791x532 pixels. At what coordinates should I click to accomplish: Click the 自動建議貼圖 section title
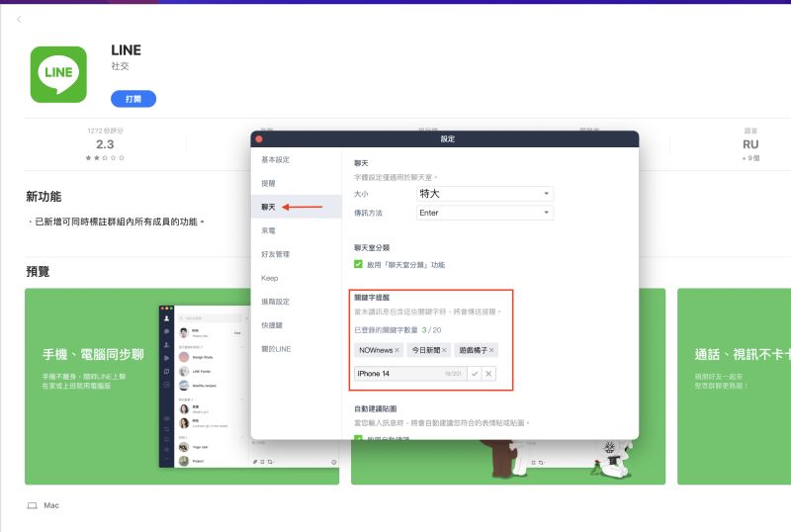pos(376,408)
